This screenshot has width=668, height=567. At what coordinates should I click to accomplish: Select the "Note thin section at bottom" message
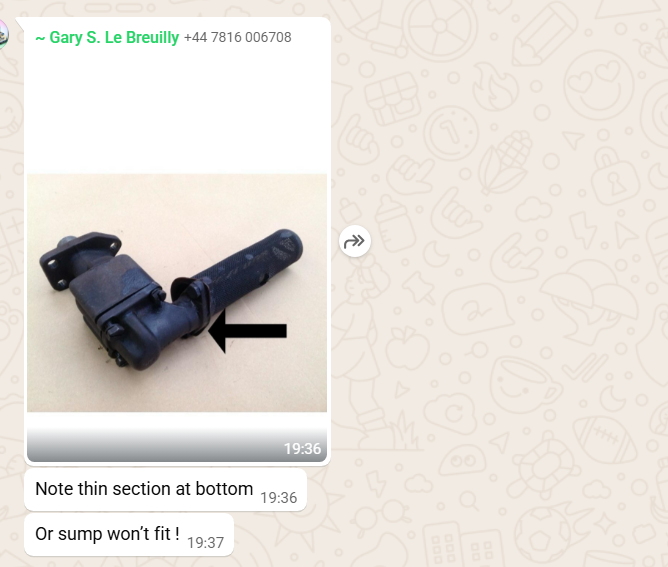click(166, 489)
